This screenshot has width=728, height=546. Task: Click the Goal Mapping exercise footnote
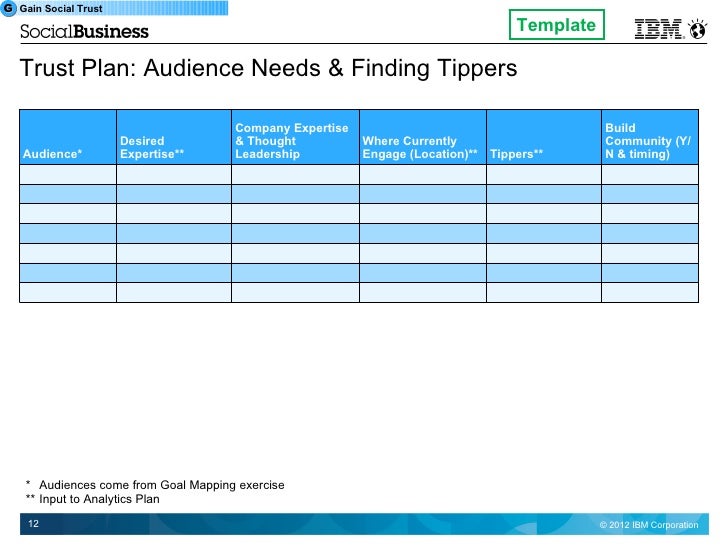tap(156, 485)
